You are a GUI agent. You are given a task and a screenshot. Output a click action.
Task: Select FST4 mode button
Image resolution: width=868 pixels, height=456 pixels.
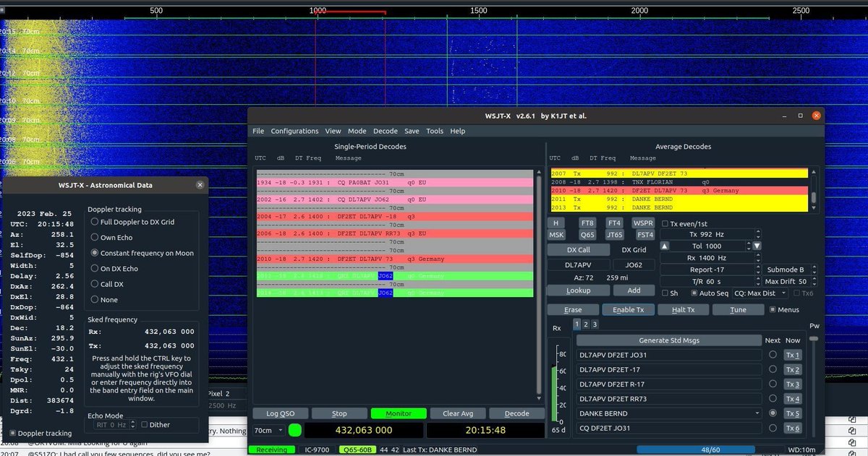click(x=644, y=235)
